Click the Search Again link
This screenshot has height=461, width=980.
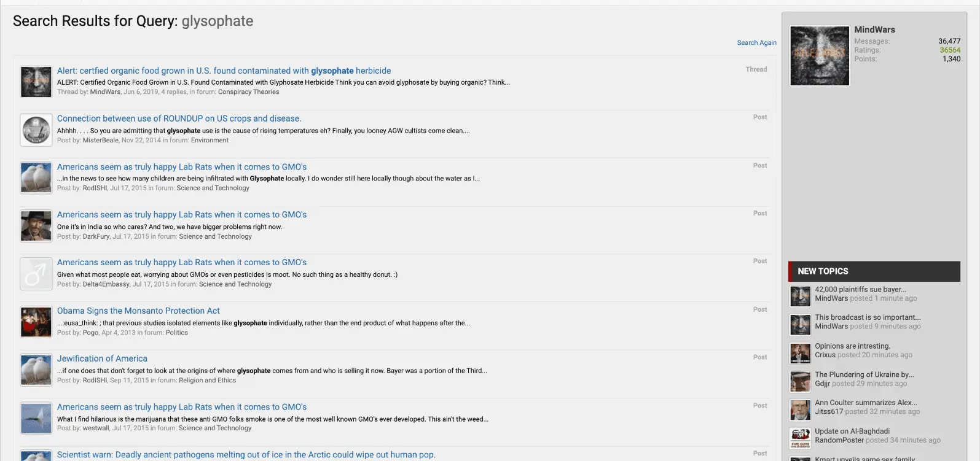pos(756,43)
